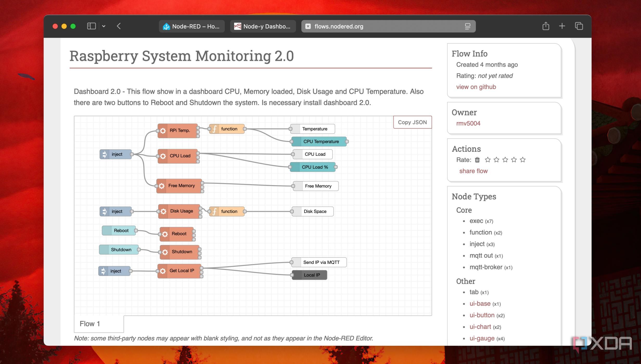Show tab overview icon
The image size is (641, 364).
[x=579, y=26]
